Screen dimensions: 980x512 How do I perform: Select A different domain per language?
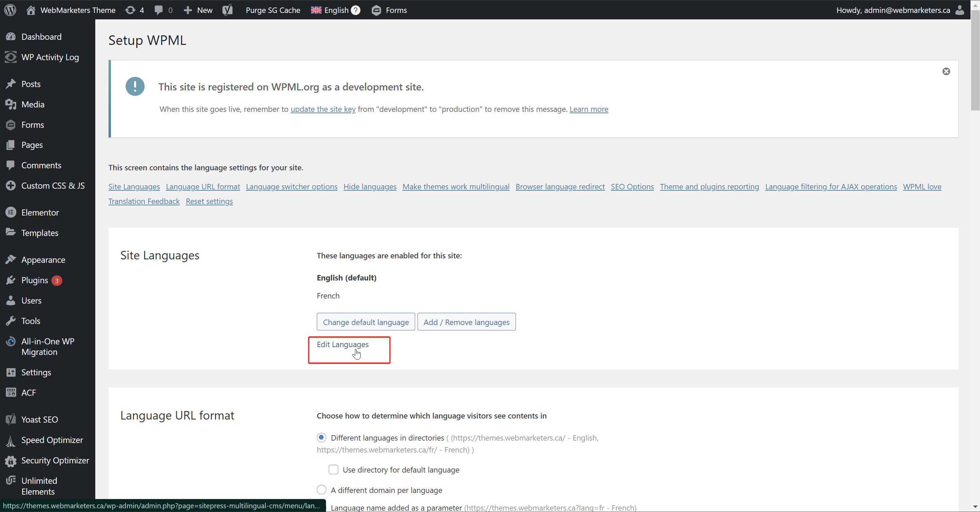[322, 490]
